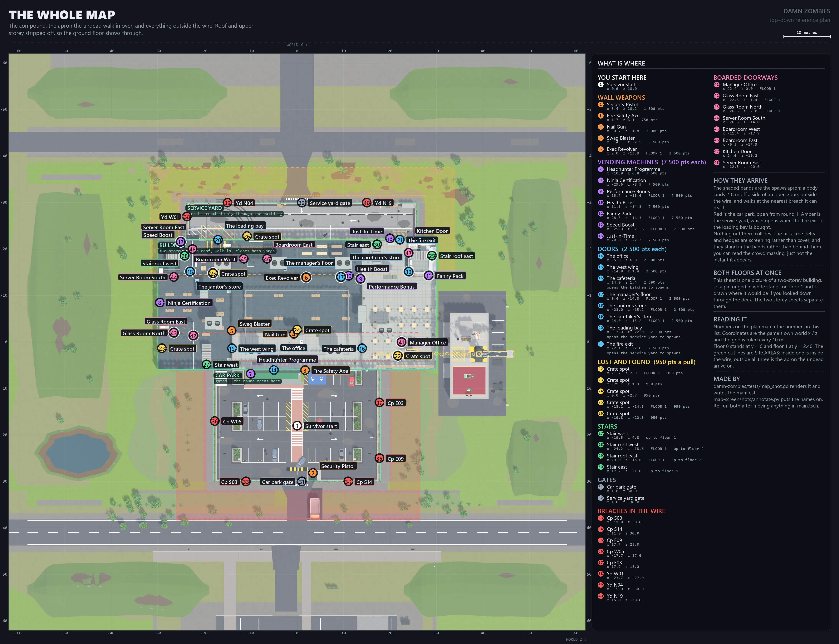839x644 pixels.
Task: Click the Performance Bonus pin 9 on the map
Action: (x=360, y=279)
